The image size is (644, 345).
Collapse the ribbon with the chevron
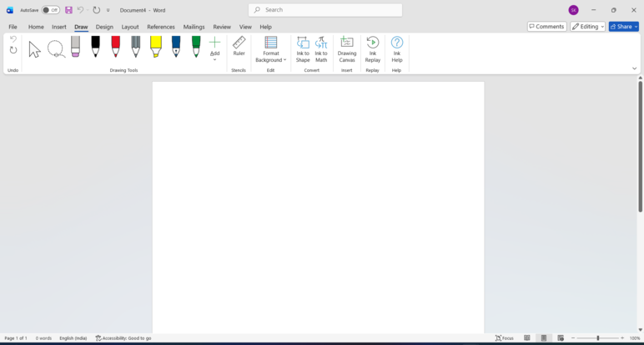click(634, 68)
